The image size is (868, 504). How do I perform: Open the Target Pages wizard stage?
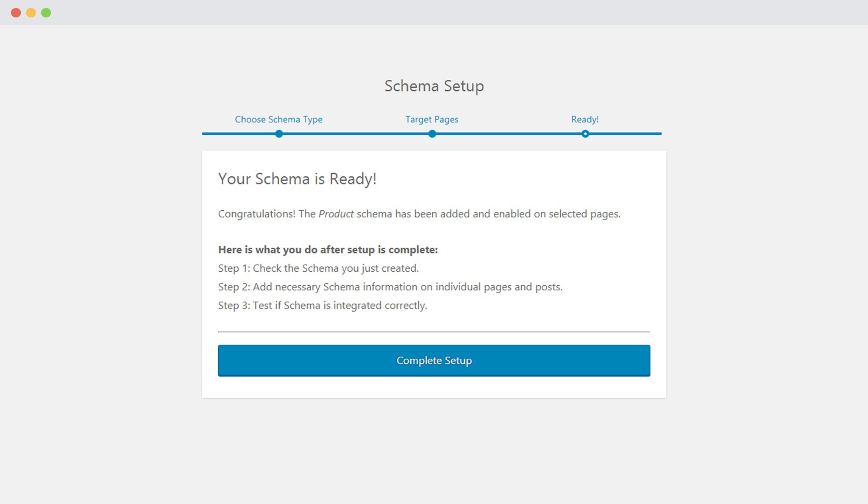[431, 120]
